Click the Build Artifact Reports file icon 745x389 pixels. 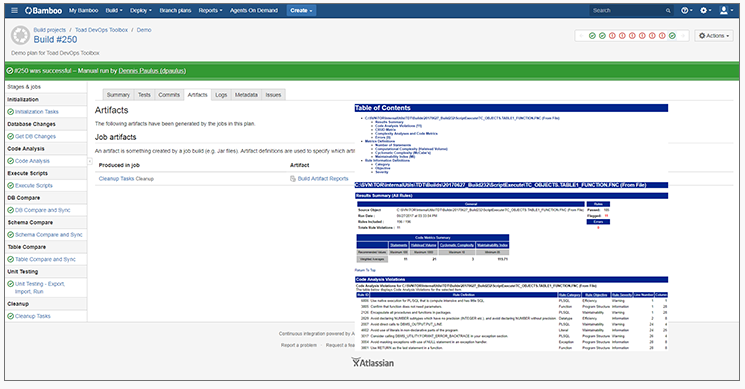pyautogui.click(x=293, y=179)
